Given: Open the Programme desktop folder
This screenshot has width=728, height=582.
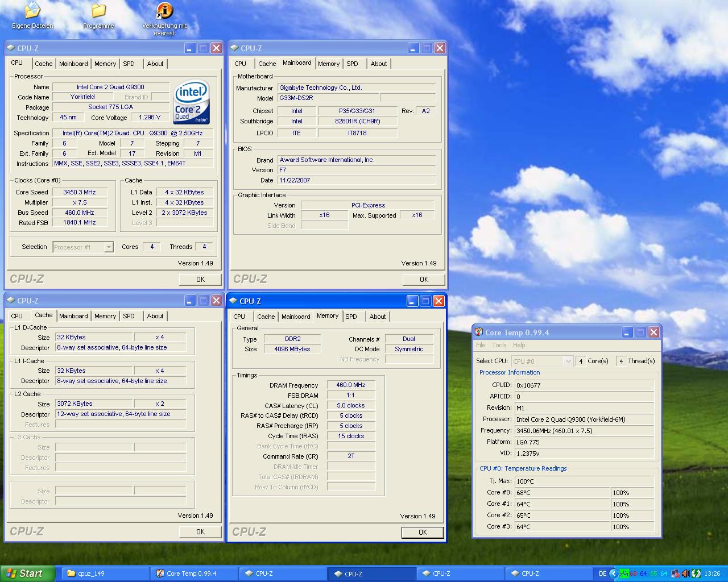Looking at the screenshot, I should click(98, 11).
